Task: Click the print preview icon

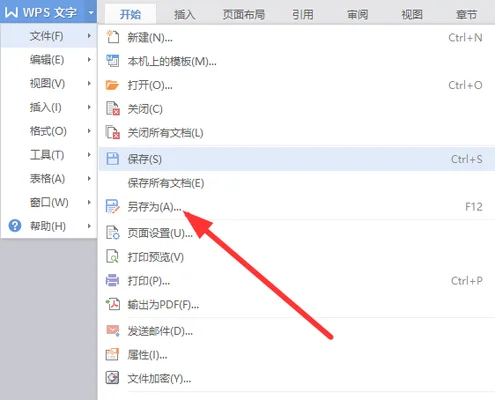Action: (112, 256)
